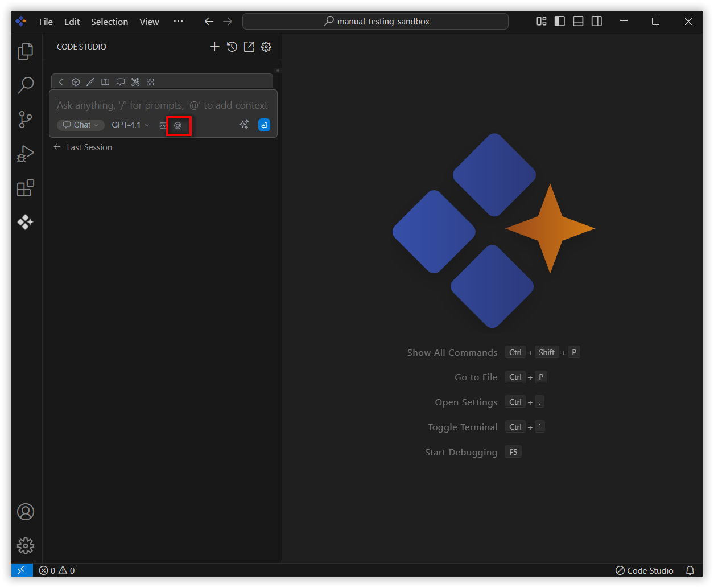Start a new chat with the plus icon
714x588 pixels.
tap(214, 47)
